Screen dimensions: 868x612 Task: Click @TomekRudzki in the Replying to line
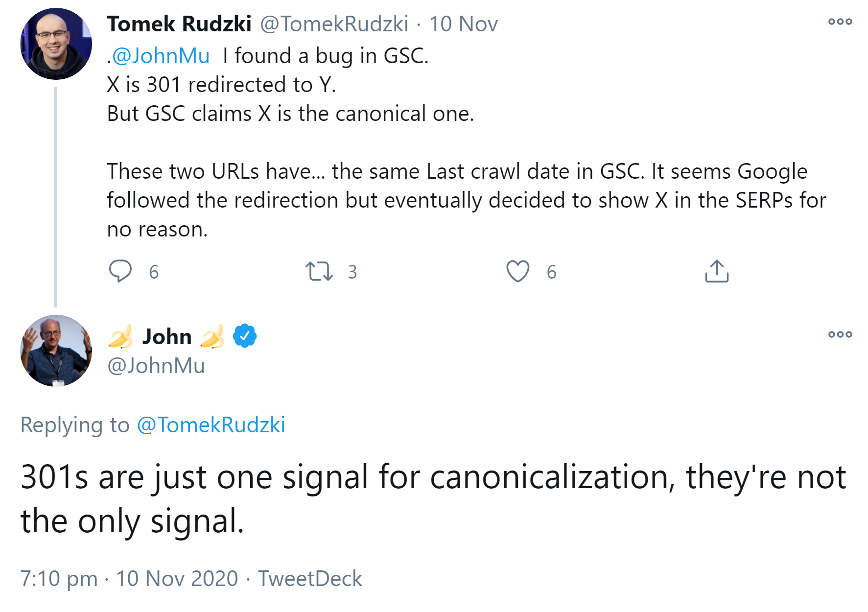[x=211, y=425]
